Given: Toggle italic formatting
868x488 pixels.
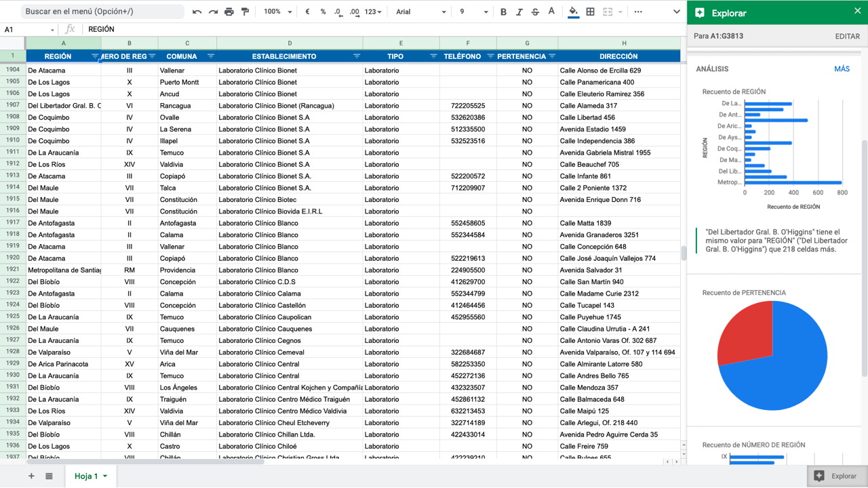Looking at the screenshot, I should click(x=519, y=12).
